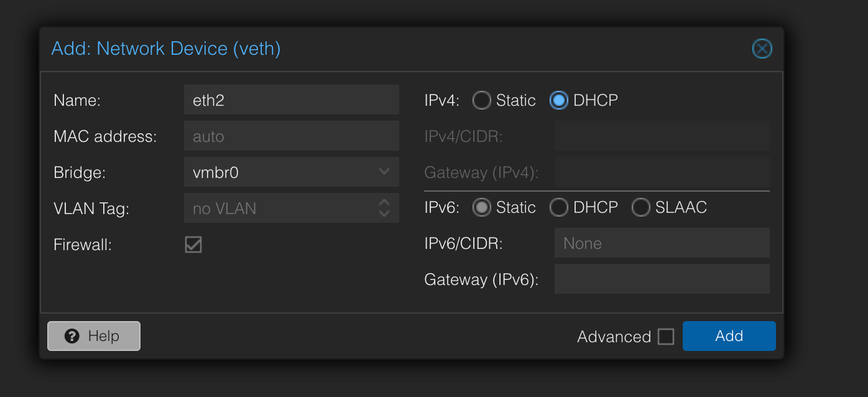Image resolution: width=868 pixels, height=397 pixels.
Task: Decrease VLAN Tag with down arrow
Action: point(384,213)
